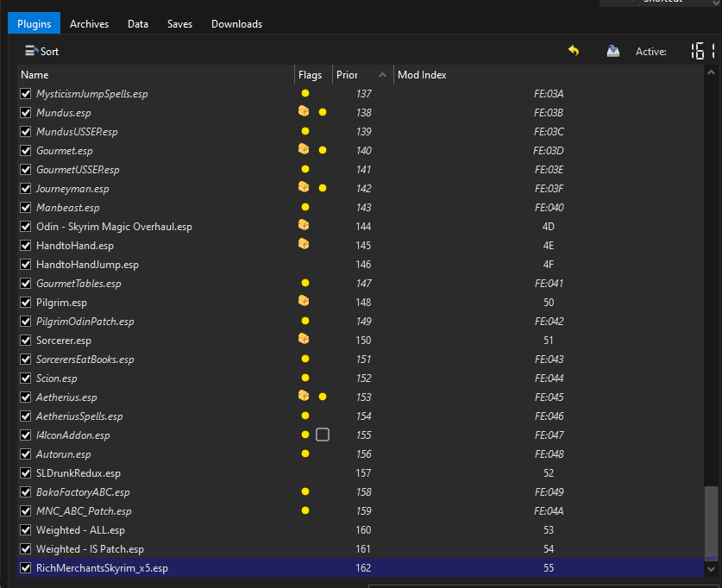Click the yellow flag dot for MNC_ABC_Patch.esp
The image size is (722, 588).
click(x=304, y=510)
